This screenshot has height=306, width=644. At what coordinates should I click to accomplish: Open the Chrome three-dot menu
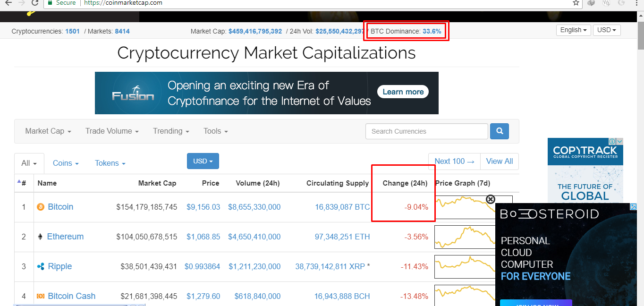636,3
